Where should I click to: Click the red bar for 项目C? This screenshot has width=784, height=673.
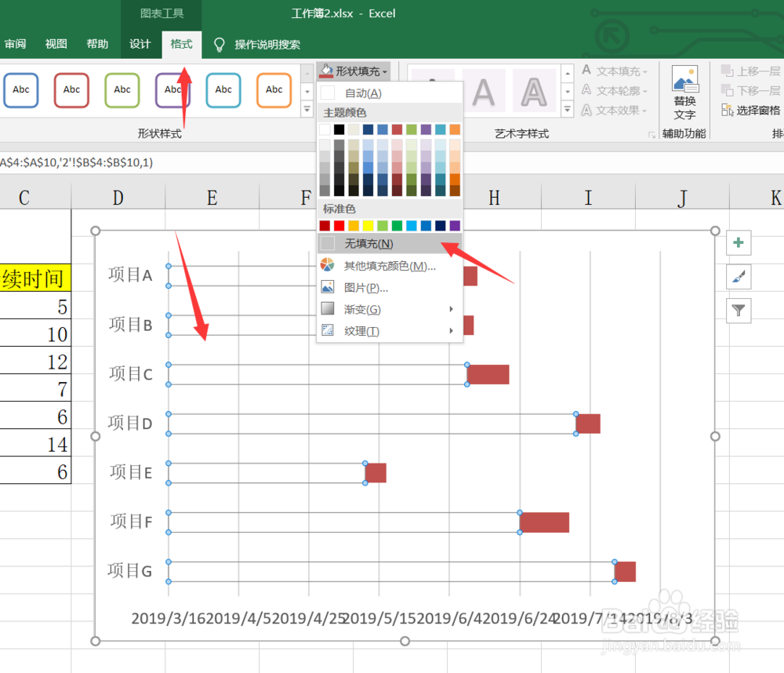tap(488, 375)
